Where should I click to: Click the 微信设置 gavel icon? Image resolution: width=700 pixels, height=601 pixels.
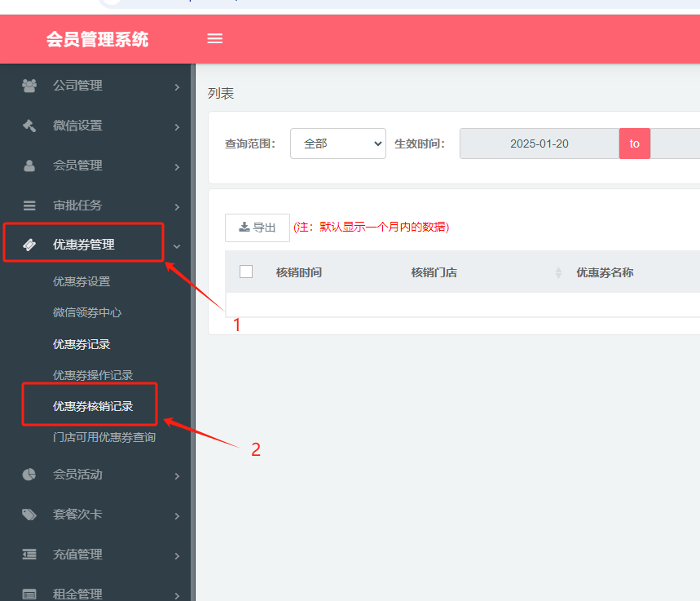(29, 126)
